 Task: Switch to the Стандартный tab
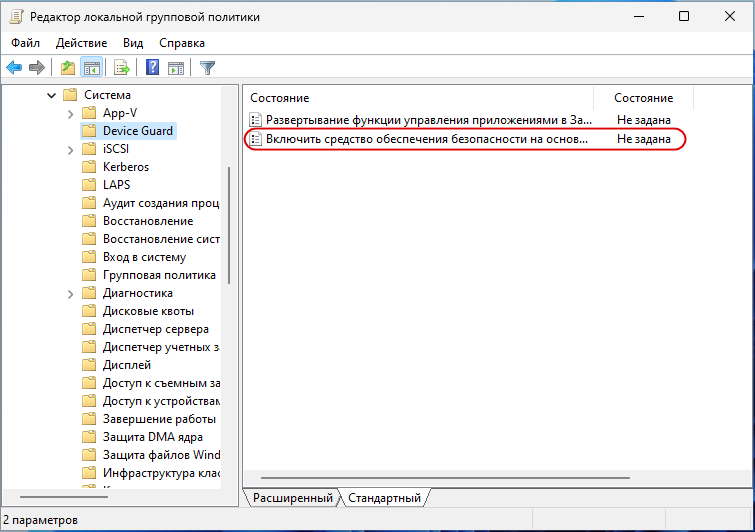pyautogui.click(x=384, y=498)
